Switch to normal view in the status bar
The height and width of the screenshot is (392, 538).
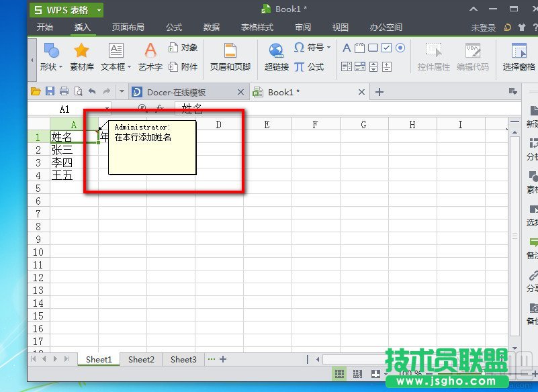(x=341, y=374)
